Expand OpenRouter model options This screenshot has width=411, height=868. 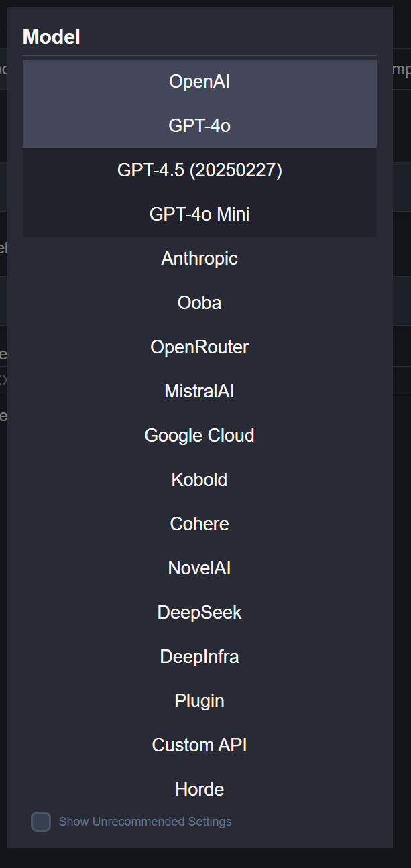point(199,347)
